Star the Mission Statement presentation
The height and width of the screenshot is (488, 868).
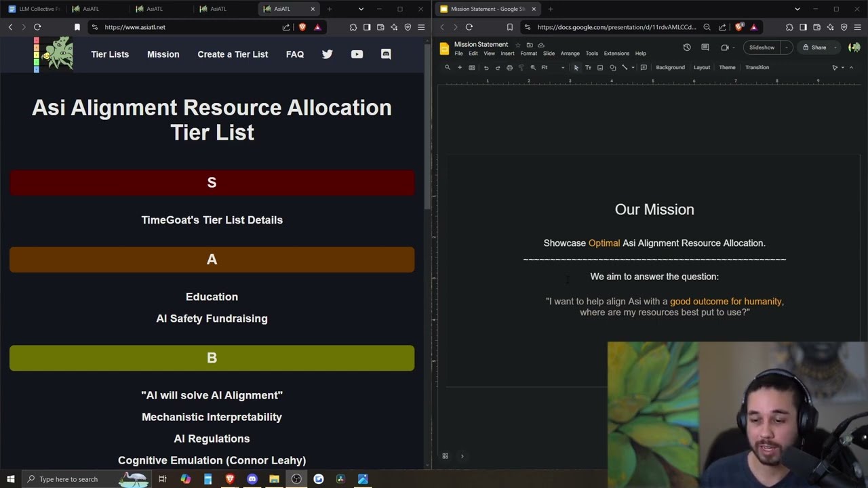click(518, 45)
